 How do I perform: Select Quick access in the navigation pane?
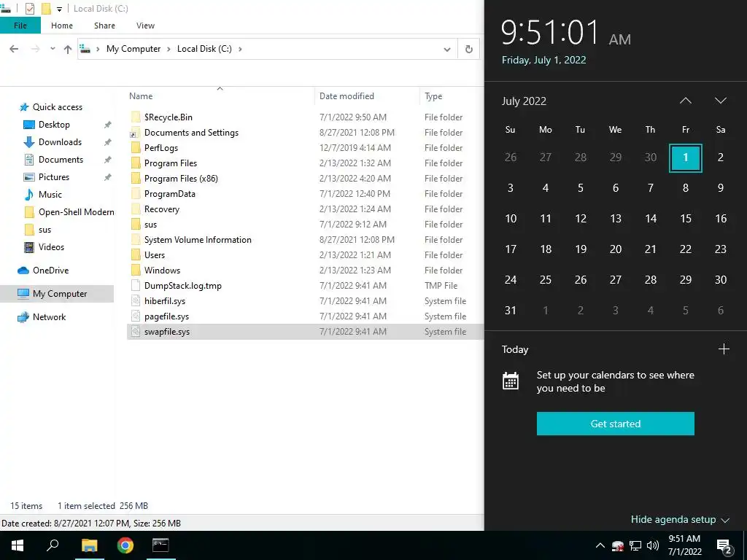(57, 107)
